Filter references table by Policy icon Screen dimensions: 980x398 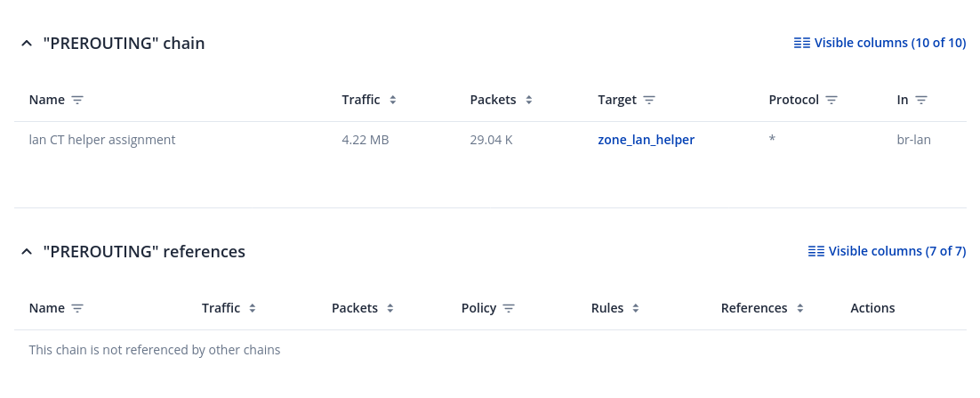coord(509,309)
